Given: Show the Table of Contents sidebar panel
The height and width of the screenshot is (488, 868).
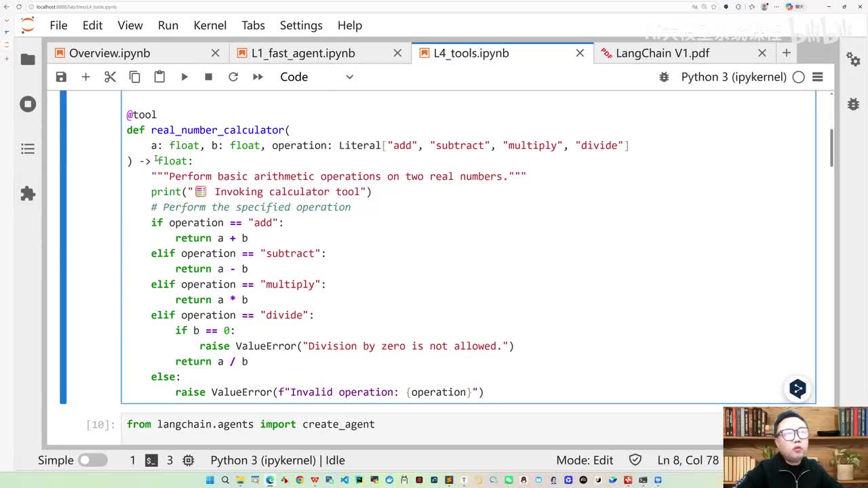Looking at the screenshot, I should [x=28, y=148].
